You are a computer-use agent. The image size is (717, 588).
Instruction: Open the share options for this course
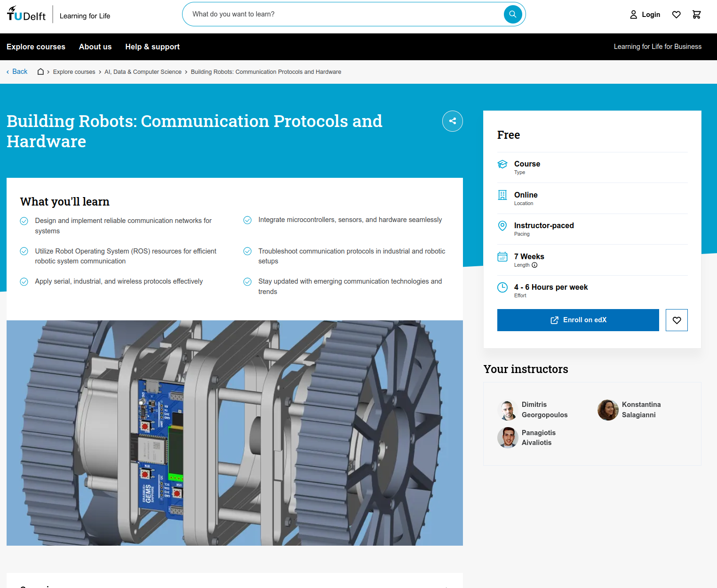pos(452,121)
